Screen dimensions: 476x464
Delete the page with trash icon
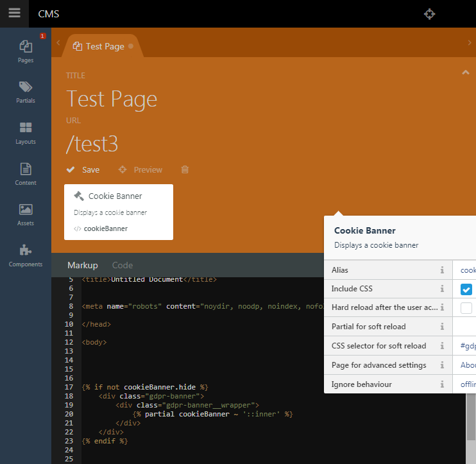coord(185,169)
